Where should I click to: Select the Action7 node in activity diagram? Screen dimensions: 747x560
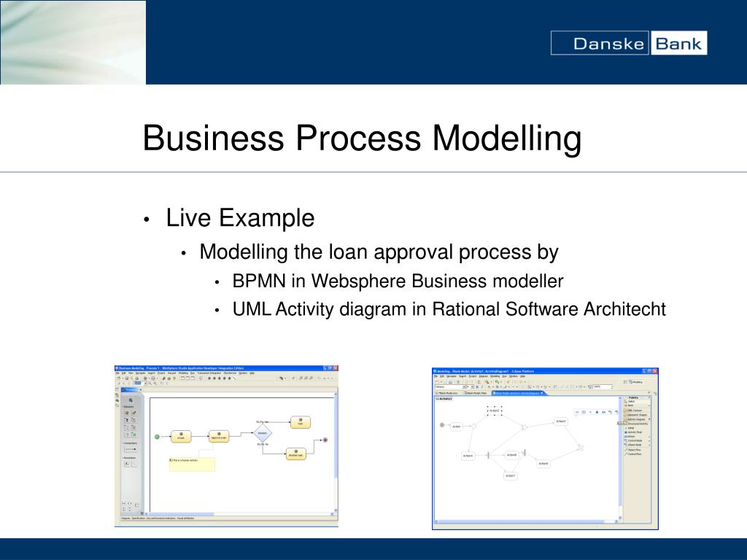coord(511,475)
